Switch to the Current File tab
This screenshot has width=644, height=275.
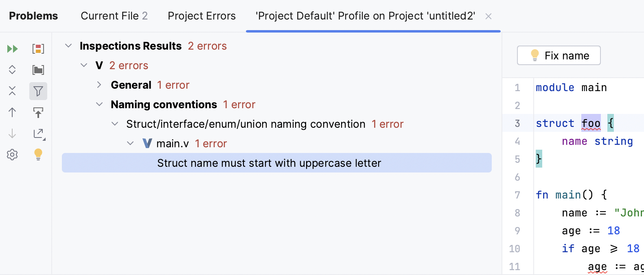[114, 15]
